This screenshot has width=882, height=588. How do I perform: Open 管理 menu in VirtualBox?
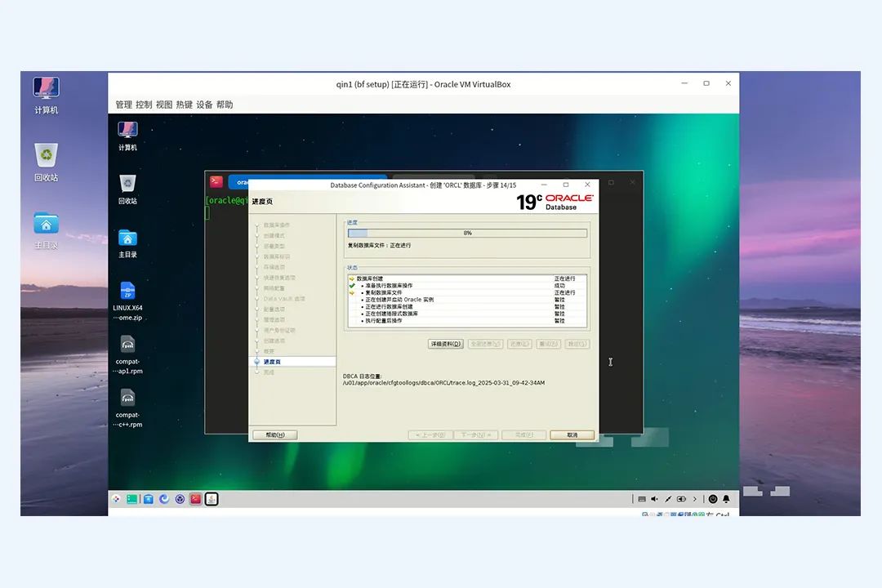point(124,105)
